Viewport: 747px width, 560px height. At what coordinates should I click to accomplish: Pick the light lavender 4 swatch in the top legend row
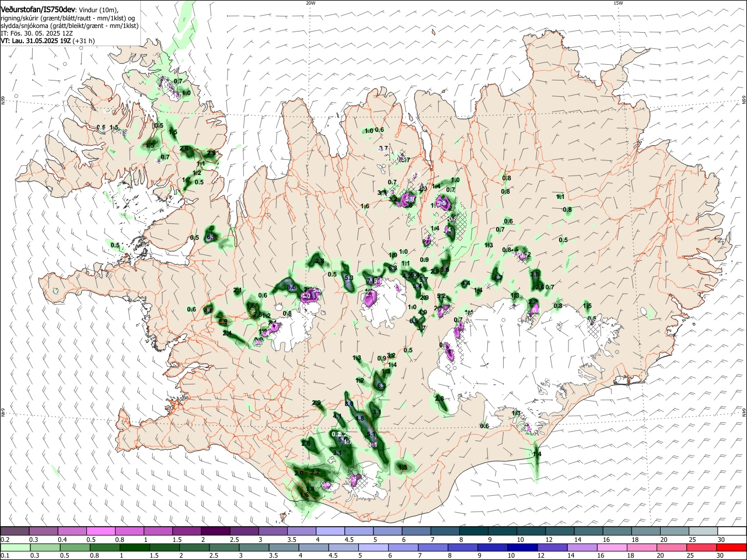330,531
